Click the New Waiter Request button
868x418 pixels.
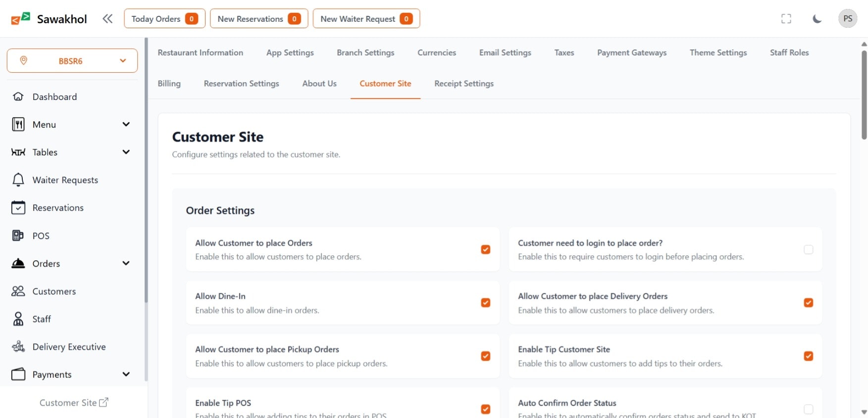click(x=366, y=19)
